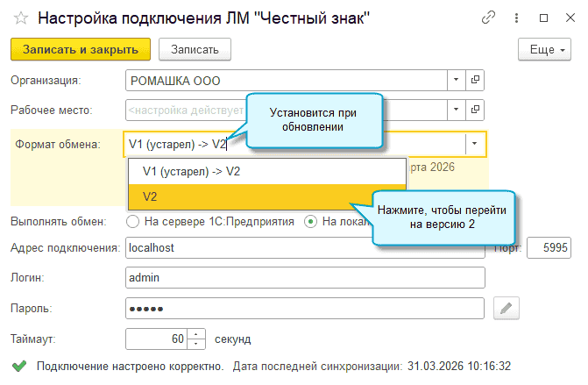Expand the Организация dropdown list
The width and height of the screenshot is (588, 385).
point(456,80)
